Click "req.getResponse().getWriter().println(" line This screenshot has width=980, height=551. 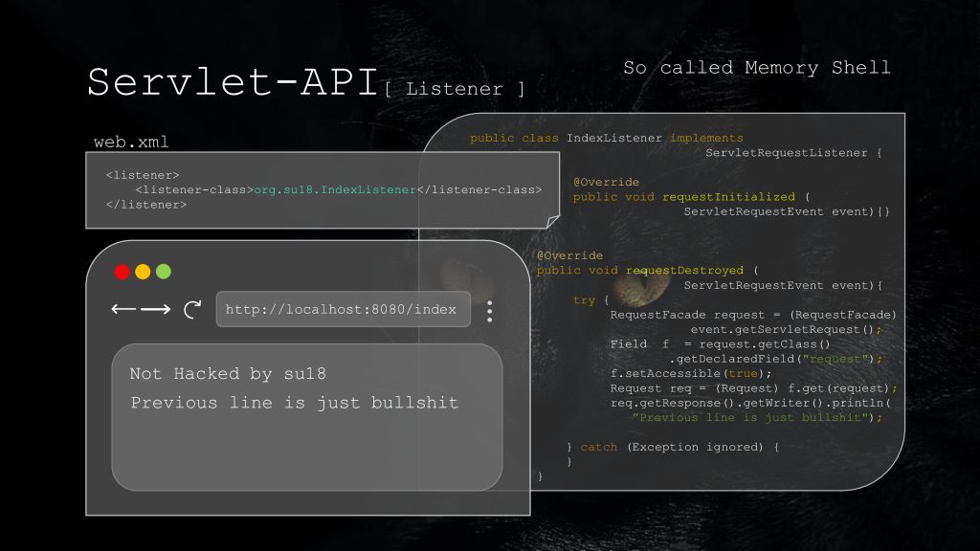(x=750, y=403)
